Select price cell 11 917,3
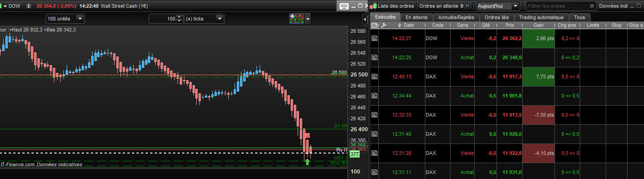644x179 pixels. (x=510, y=77)
